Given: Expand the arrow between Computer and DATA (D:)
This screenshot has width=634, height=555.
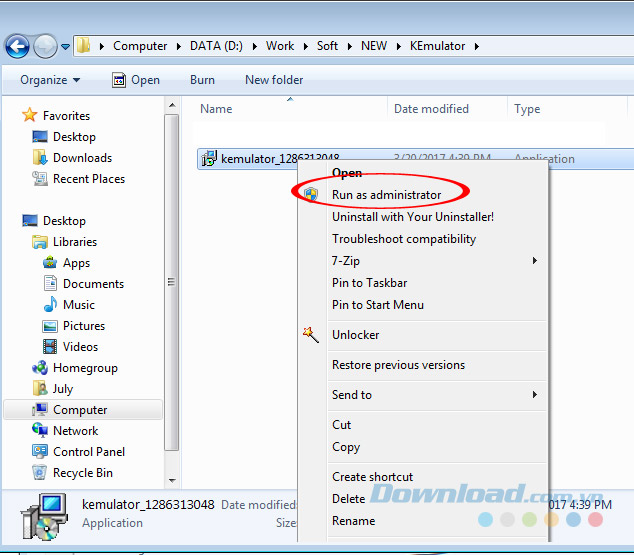Looking at the screenshot, I should click(179, 46).
